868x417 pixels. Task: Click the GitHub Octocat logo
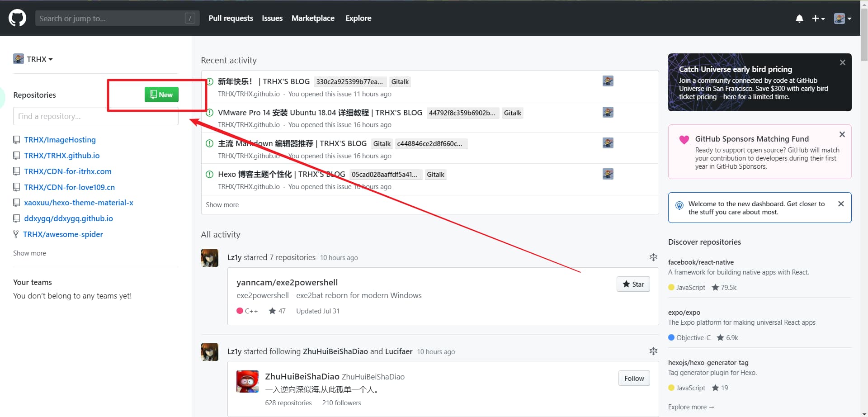[x=17, y=18]
